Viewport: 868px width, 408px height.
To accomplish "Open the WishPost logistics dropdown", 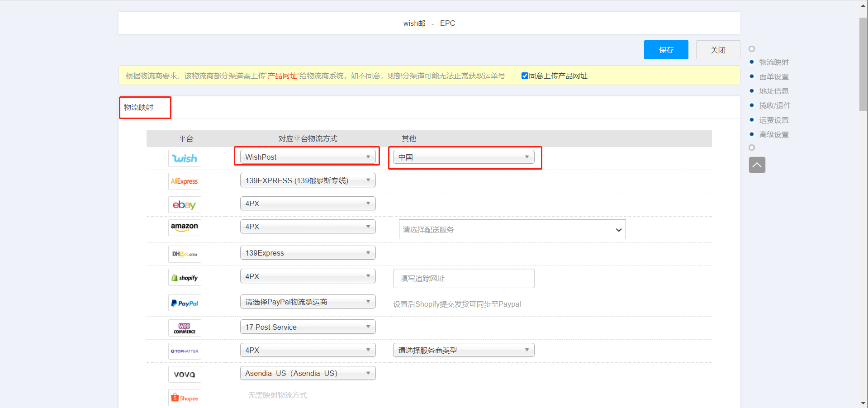I will tap(308, 157).
